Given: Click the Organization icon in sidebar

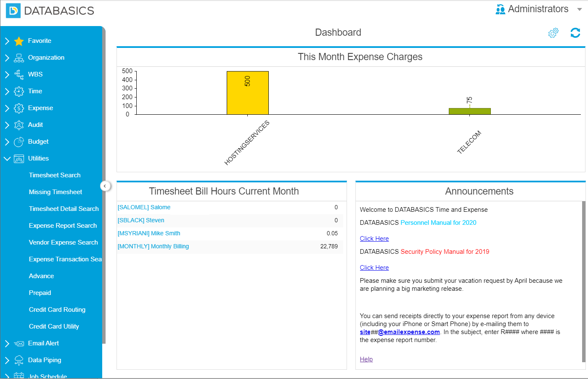Looking at the screenshot, I should click(19, 58).
